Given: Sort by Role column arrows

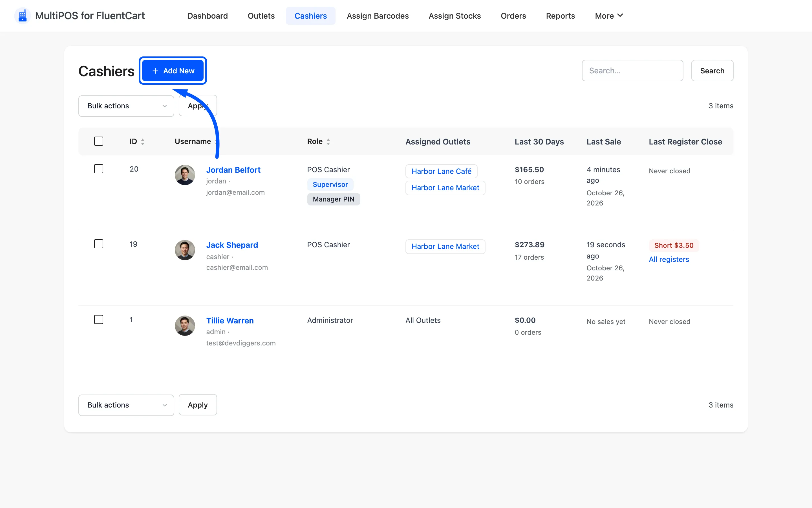Looking at the screenshot, I should (328, 142).
